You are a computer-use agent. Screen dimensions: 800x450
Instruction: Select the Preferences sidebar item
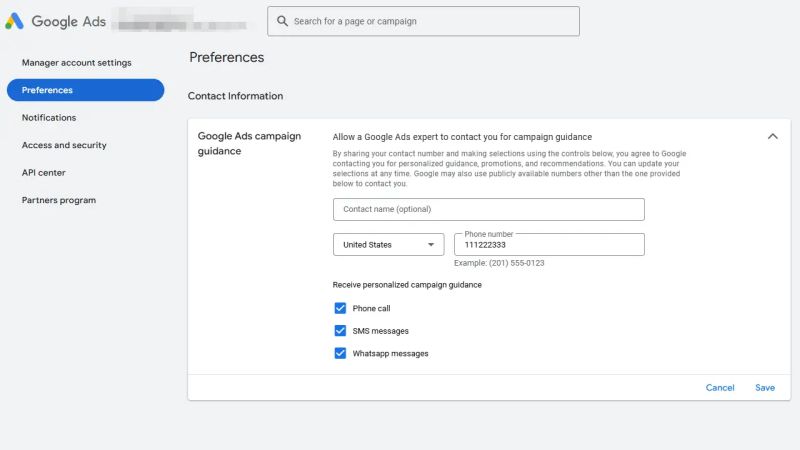point(85,90)
